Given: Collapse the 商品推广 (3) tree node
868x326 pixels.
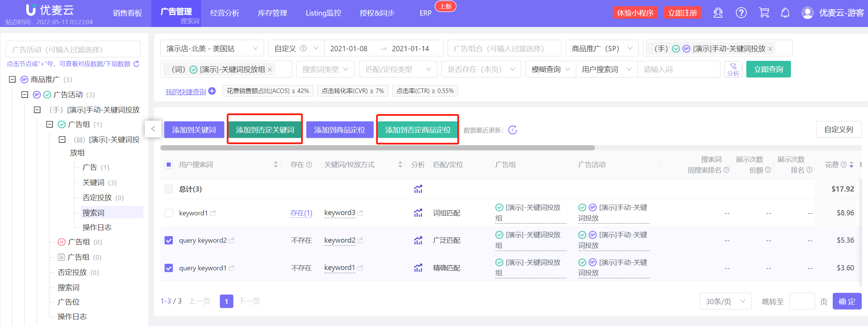Looking at the screenshot, I should (12, 80).
